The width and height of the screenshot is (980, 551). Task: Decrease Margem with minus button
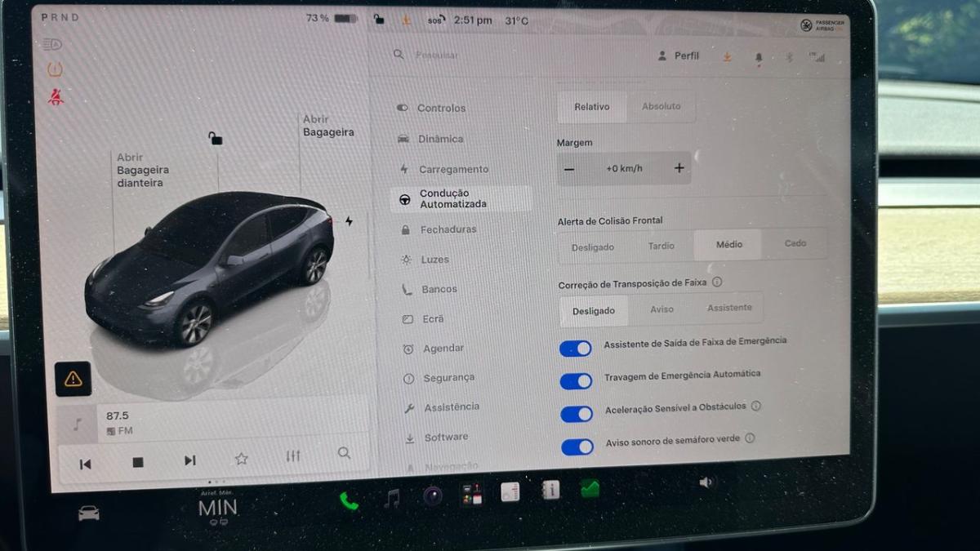pos(569,169)
